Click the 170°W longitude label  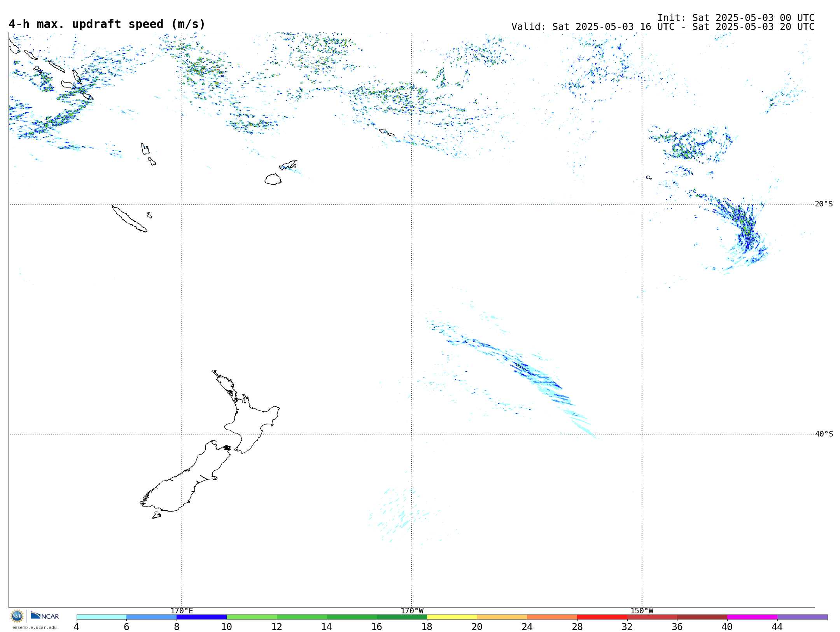(412, 611)
